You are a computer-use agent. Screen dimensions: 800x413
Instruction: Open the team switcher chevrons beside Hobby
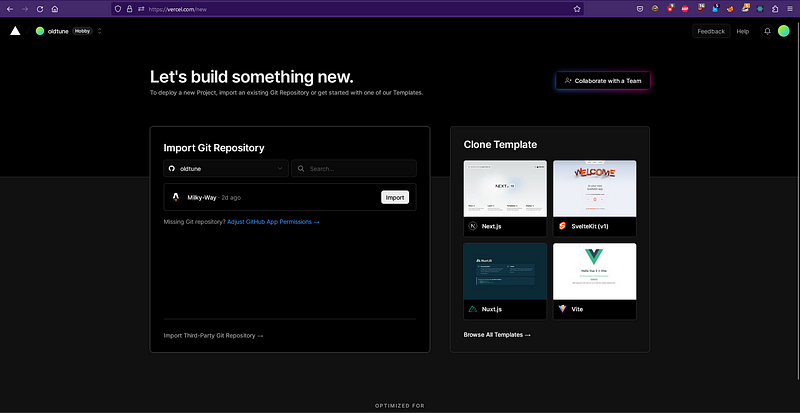[x=99, y=31]
